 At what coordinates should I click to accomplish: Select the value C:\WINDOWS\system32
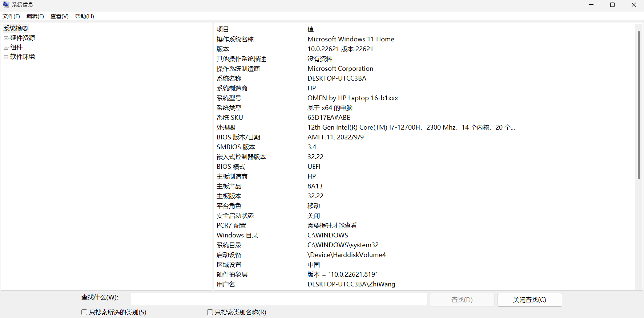[x=343, y=245]
